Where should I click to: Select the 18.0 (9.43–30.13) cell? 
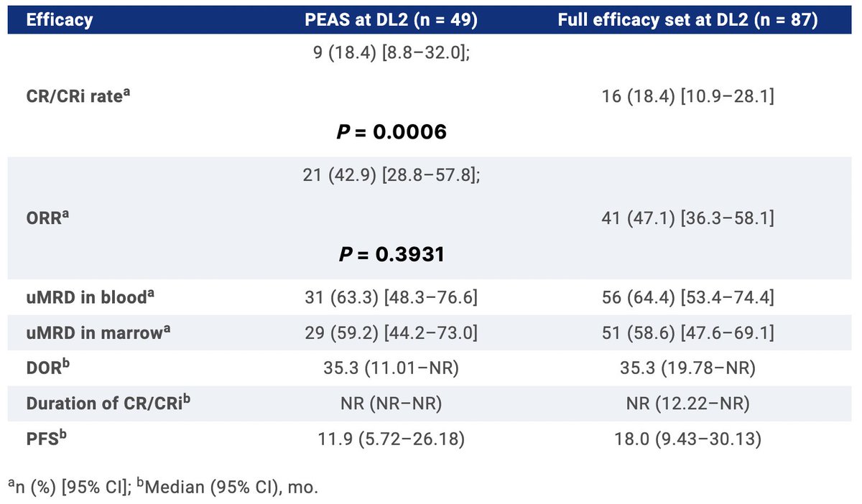point(687,439)
